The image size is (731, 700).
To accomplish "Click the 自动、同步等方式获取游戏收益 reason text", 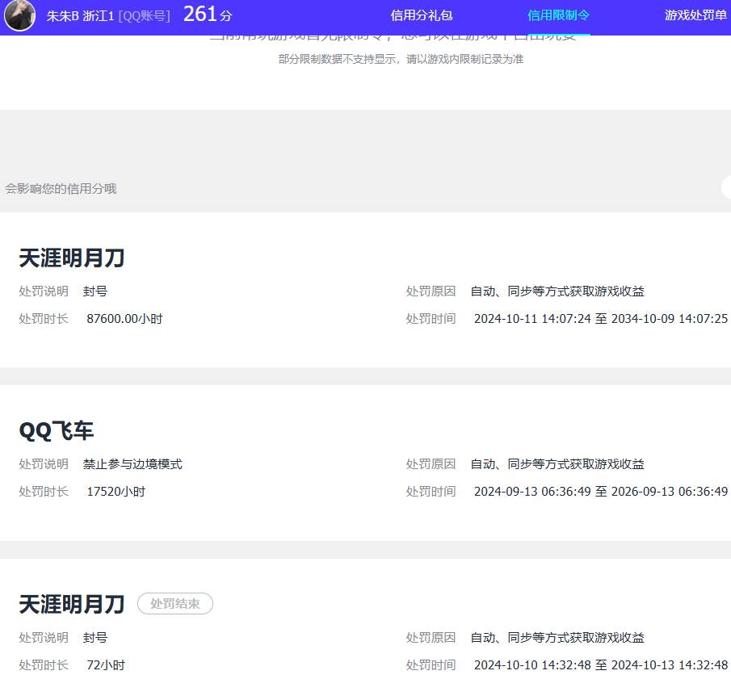I will (x=557, y=291).
